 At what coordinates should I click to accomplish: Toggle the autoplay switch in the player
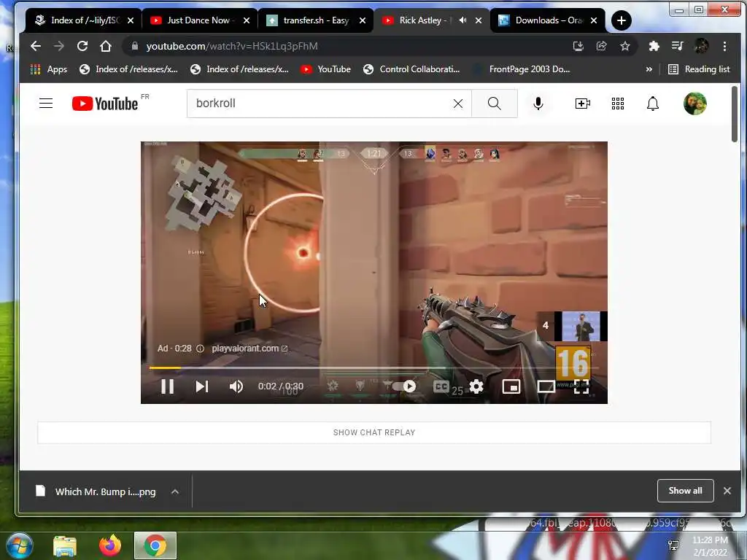point(404,386)
